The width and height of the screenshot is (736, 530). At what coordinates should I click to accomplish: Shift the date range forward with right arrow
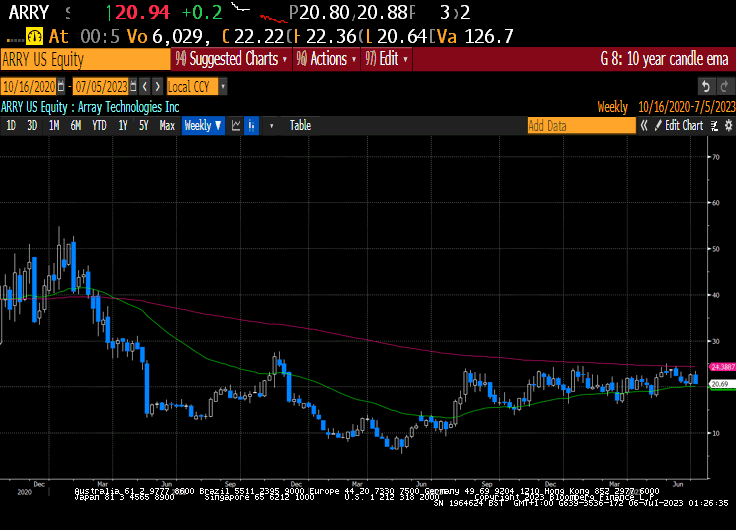(x=158, y=87)
